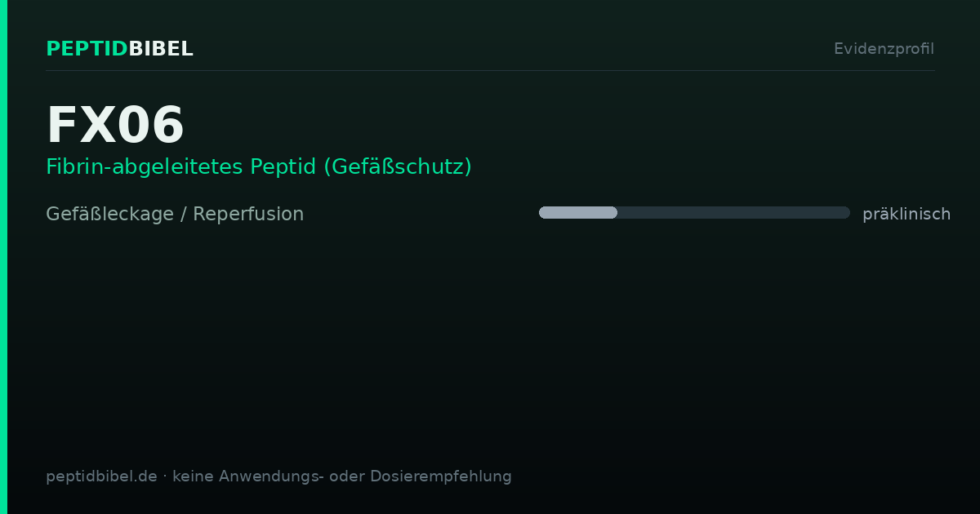980x514 pixels.
Task: Click the word Fibrin-abgeleitetes in the subtitle
Action: 145,167
